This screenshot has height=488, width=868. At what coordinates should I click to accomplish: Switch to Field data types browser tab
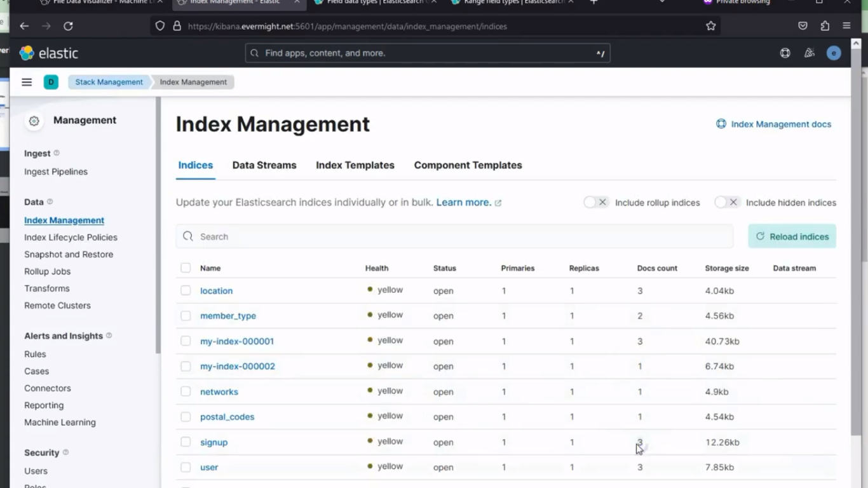[375, 3]
